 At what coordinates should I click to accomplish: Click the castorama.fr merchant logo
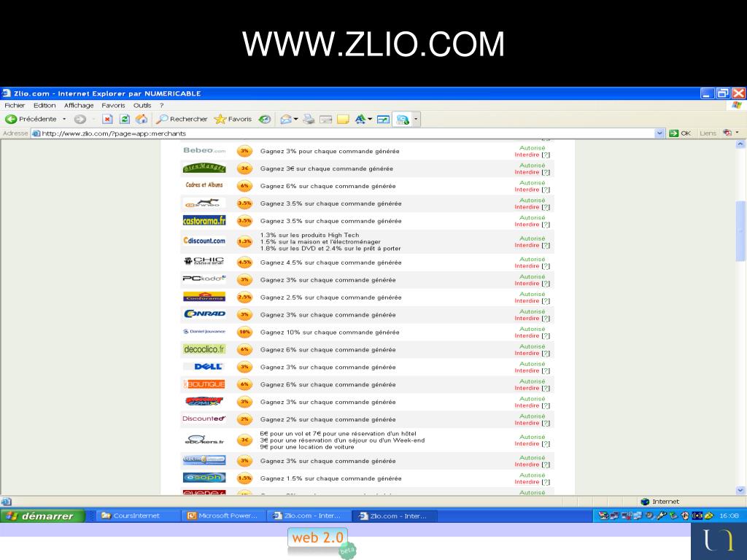point(204,220)
